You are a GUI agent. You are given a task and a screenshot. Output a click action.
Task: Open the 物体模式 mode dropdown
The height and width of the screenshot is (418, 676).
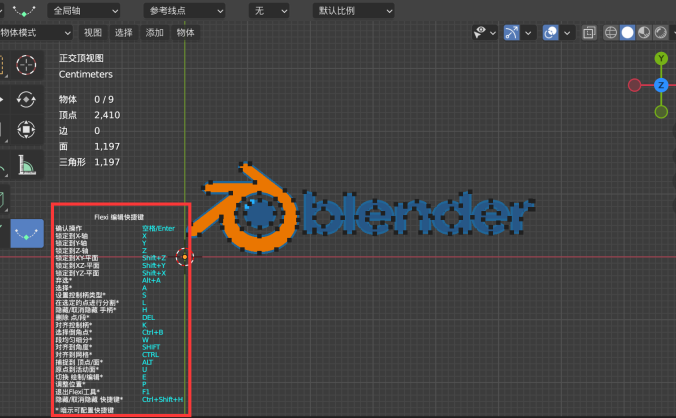(35, 33)
